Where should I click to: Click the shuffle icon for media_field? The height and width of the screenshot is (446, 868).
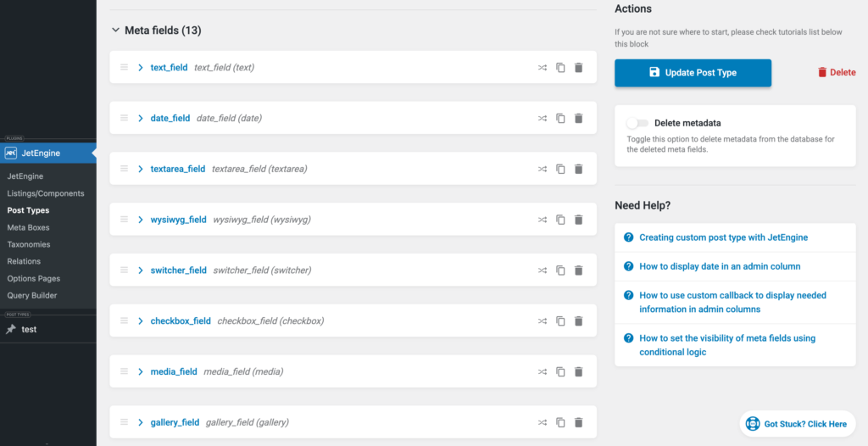[542, 371]
